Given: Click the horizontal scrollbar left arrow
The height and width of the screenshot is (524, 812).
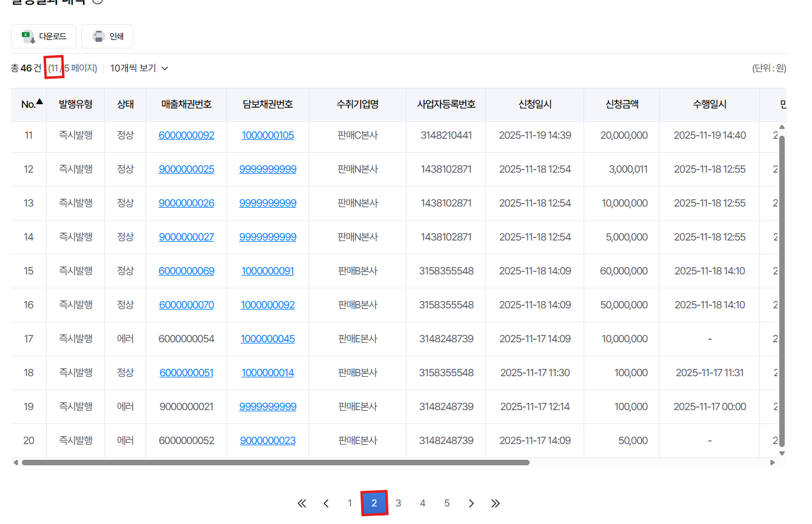Looking at the screenshot, I should tap(15, 462).
